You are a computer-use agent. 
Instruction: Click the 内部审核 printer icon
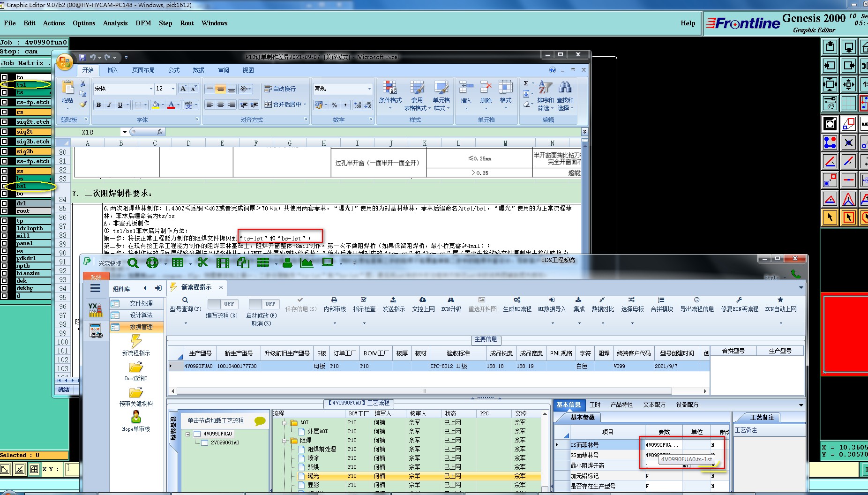pos(334,300)
